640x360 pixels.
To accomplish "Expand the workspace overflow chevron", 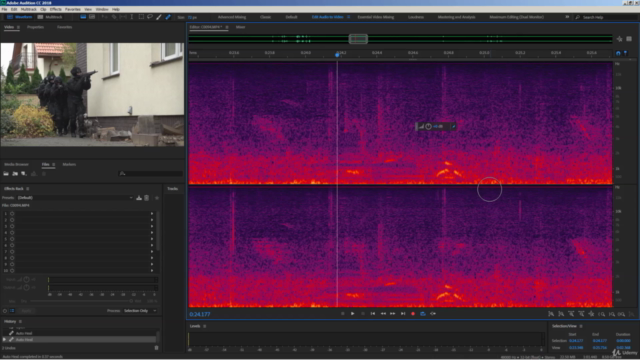I will (x=567, y=17).
